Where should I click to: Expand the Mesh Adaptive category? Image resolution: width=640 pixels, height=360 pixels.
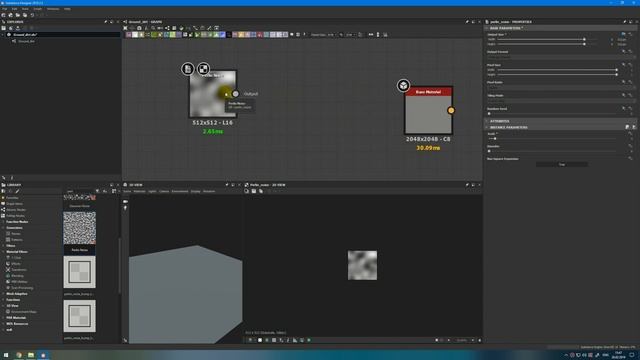coord(3,293)
